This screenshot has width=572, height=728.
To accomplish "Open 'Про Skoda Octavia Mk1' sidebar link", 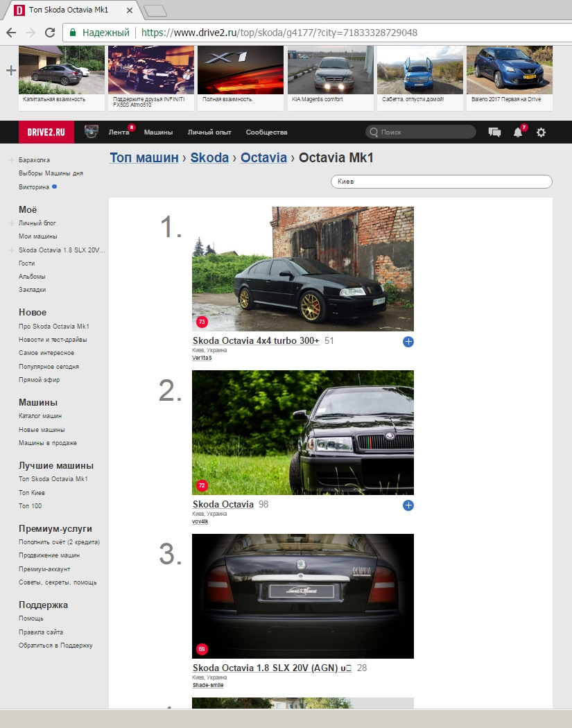I will click(54, 327).
